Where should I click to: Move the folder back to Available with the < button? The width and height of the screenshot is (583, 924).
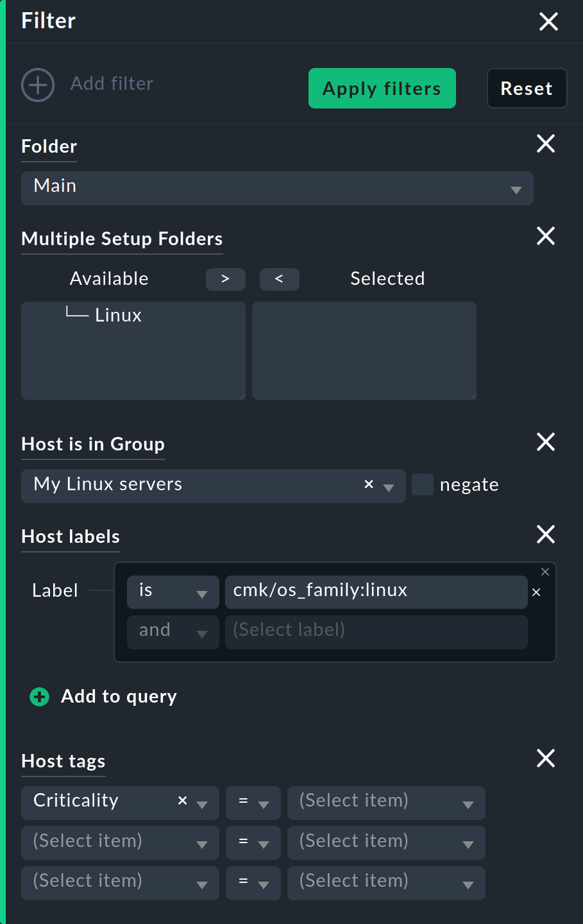[x=279, y=279]
